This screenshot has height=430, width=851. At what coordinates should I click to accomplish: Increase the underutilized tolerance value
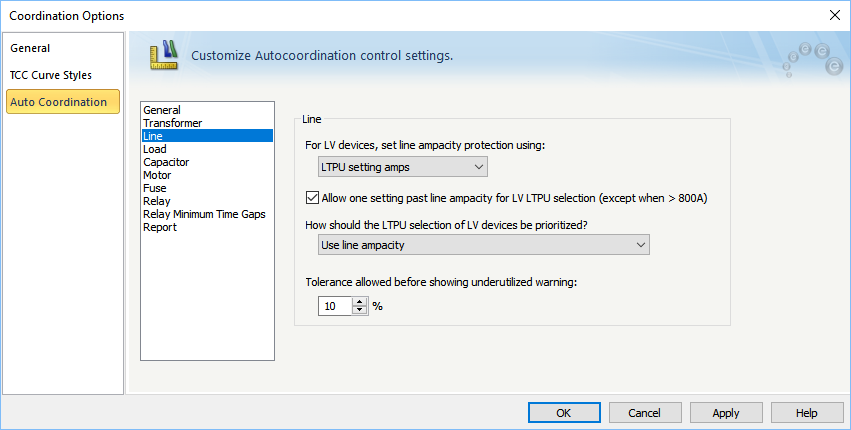pyautogui.click(x=360, y=302)
